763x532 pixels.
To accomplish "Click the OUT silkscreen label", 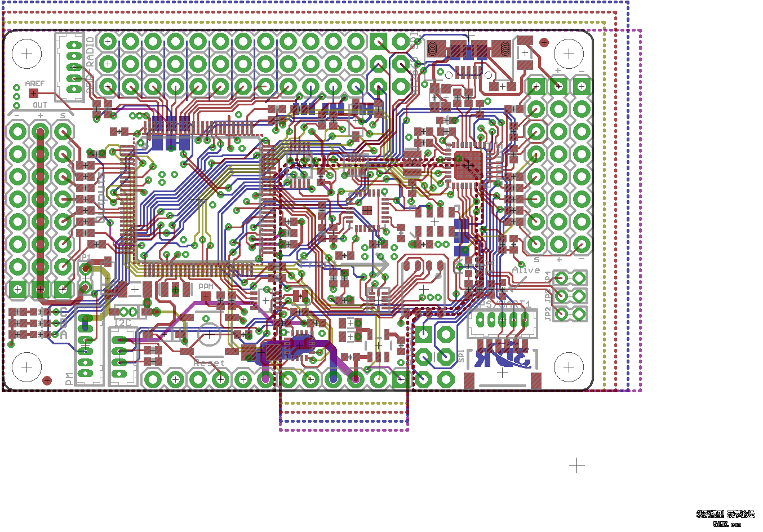I will [x=40, y=105].
